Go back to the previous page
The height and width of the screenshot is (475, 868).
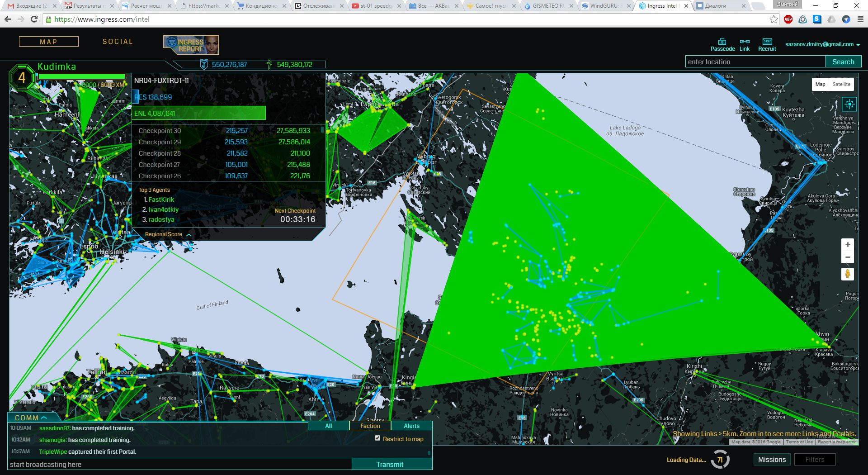pos(8,19)
